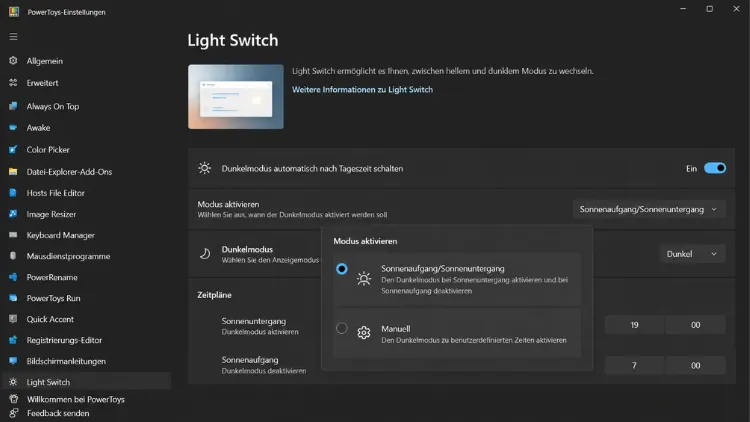Viewport: 750px width, 422px height.
Task: Select the Sonnenaufgang/Sonnenuntergang radio button
Action: (x=342, y=269)
